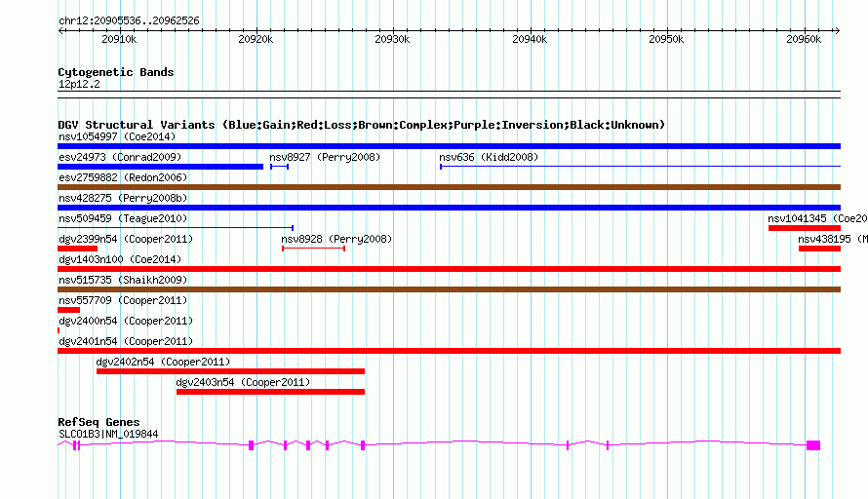The height and width of the screenshot is (499, 868).
Task: Click the nsv8927 (Perry2008) small blue feature
Action: click(279, 167)
